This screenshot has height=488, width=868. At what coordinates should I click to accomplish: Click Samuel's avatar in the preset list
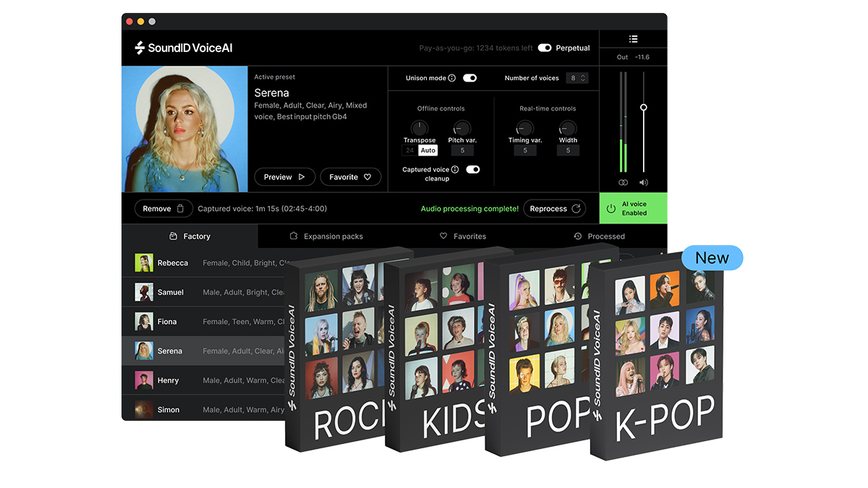[144, 292]
